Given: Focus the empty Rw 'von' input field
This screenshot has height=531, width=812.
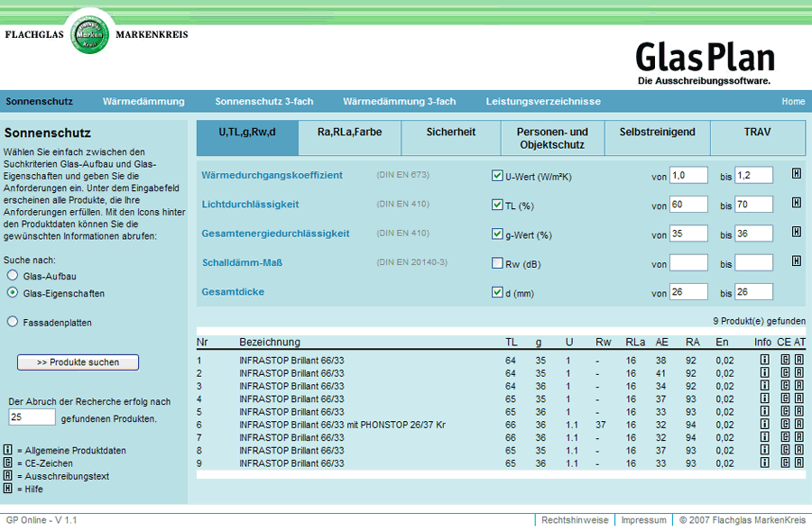Looking at the screenshot, I should (688, 262).
